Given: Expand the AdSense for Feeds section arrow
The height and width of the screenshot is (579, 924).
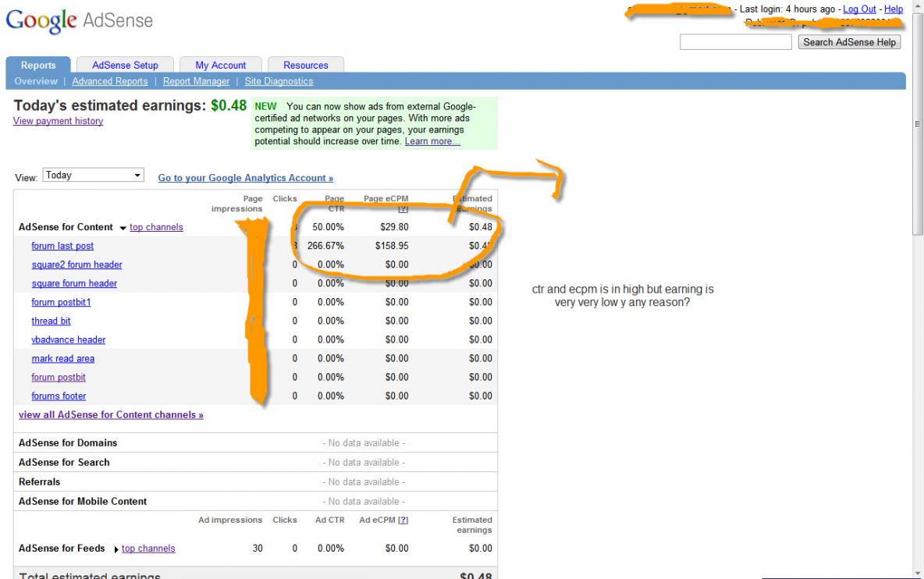Looking at the screenshot, I should click(x=116, y=549).
